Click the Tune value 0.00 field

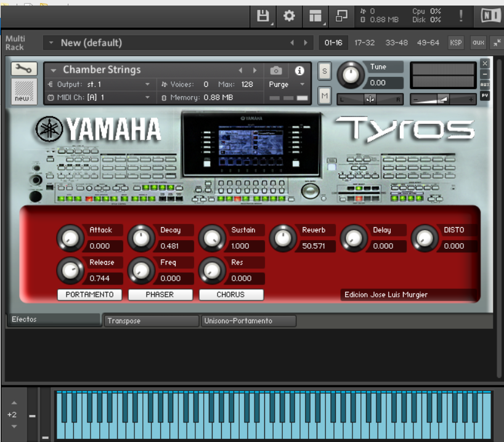point(384,83)
